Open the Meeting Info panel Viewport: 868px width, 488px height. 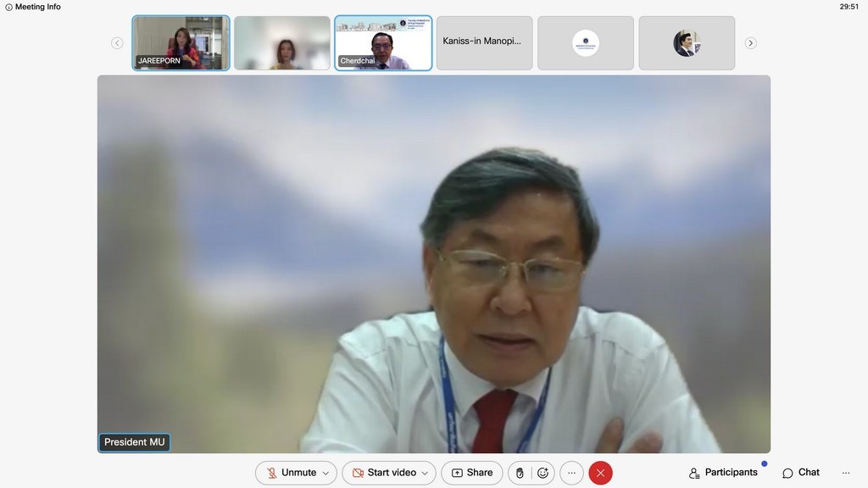(33, 7)
